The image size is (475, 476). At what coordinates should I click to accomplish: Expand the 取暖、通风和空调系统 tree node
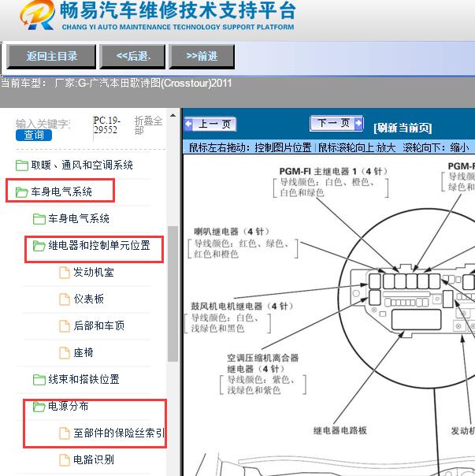tap(82, 165)
